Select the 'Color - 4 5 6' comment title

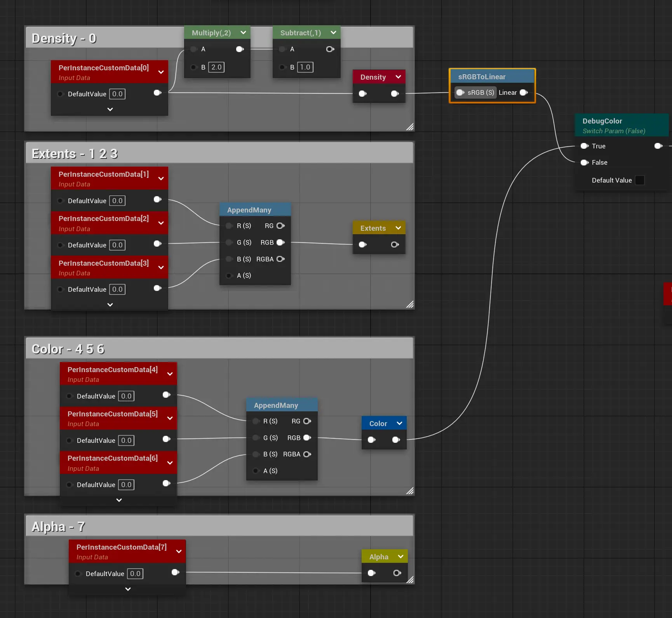68,349
